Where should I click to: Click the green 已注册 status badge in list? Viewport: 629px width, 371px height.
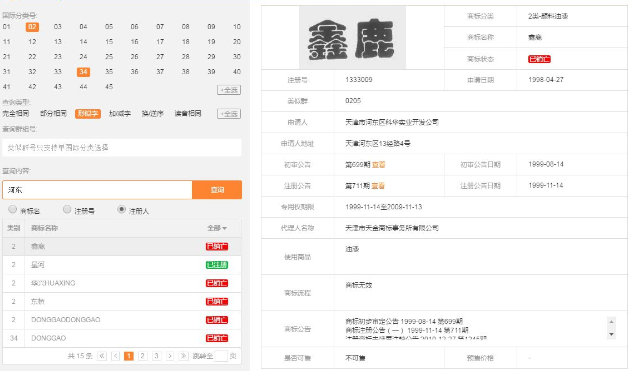click(217, 265)
